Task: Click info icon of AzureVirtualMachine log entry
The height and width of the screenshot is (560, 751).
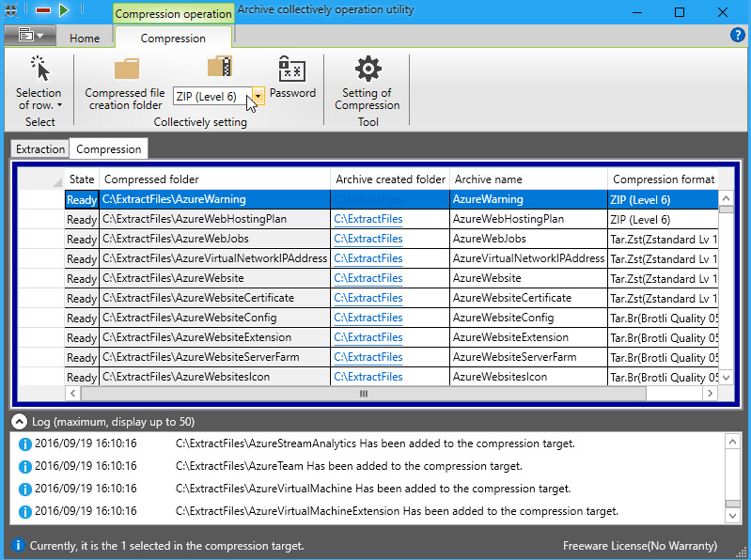Action: tap(24, 489)
